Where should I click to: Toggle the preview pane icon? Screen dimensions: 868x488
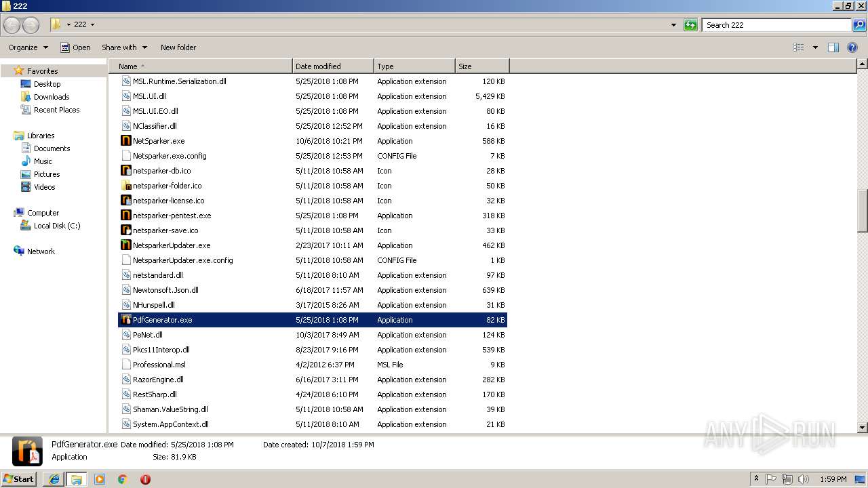click(833, 47)
